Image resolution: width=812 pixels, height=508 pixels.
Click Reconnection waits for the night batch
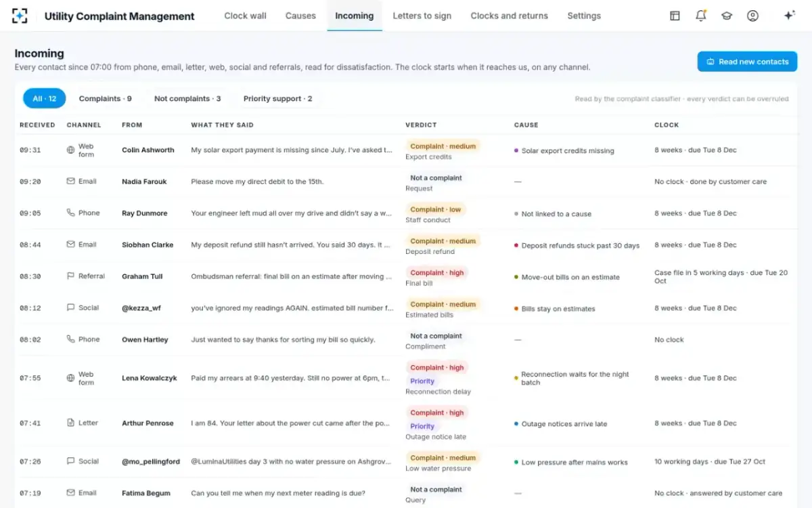[x=571, y=378]
